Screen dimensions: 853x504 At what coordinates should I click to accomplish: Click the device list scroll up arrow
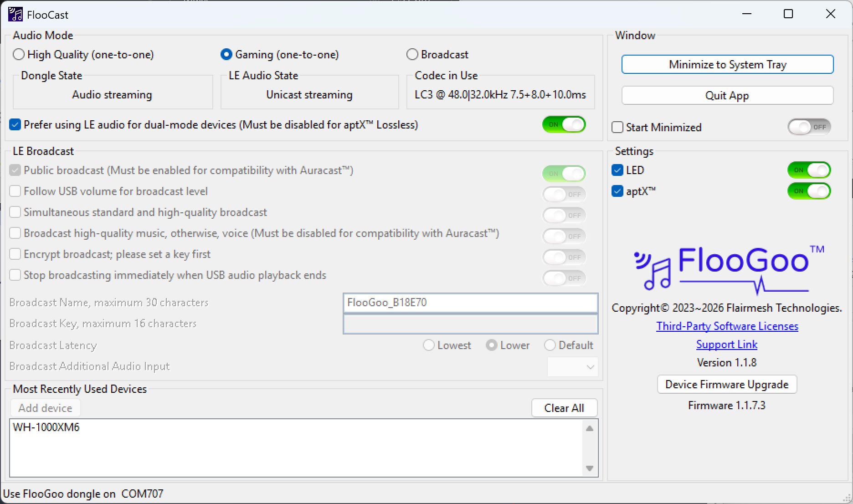(590, 428)
